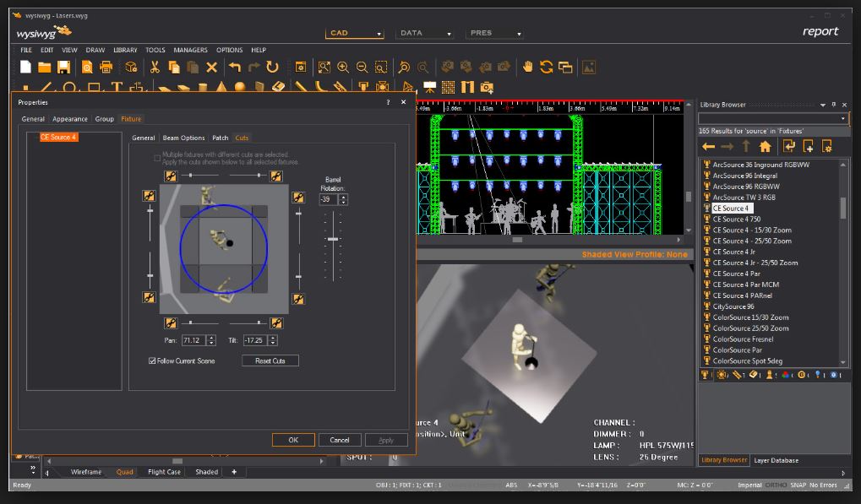
Task: Undo last action with the undo arrow
Action: coord(235,67)
